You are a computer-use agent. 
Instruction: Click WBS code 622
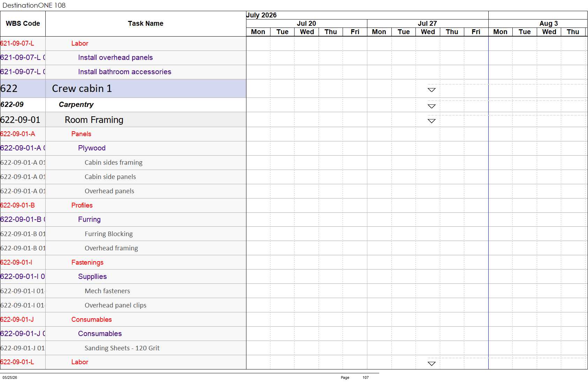(9, 88)
